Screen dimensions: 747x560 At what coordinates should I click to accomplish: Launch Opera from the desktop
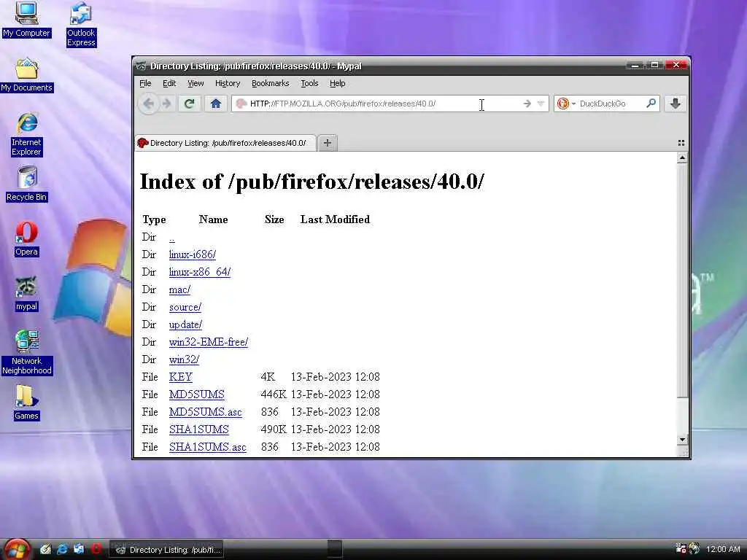pyautogui.click(x=26, y=239)
